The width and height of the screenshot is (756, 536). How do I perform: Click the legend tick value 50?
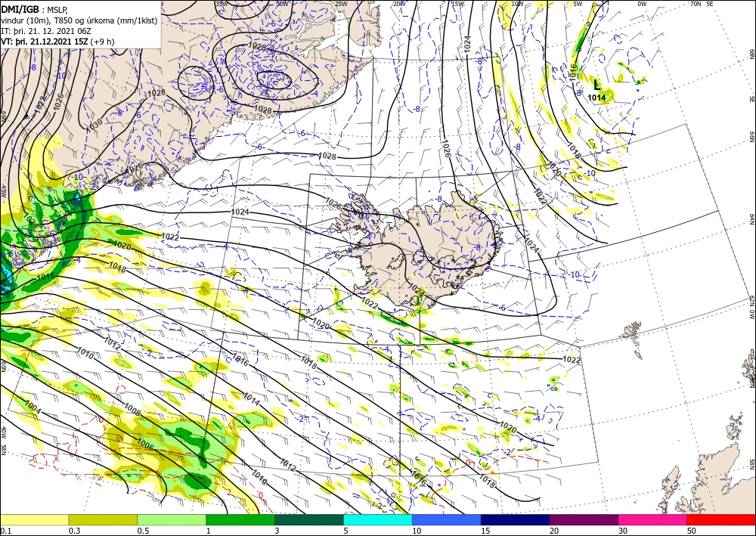pyautogui.click(x=692, y=531)
